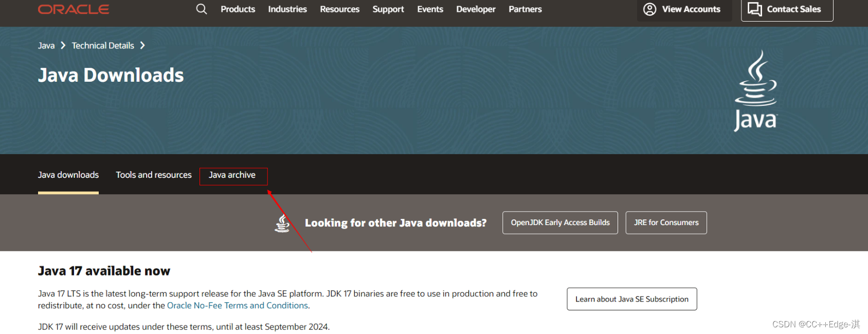The height and width of the screenshot is (334, 868).
Task: Switch to the Tools and resources tab
Action: coord(154,175)
